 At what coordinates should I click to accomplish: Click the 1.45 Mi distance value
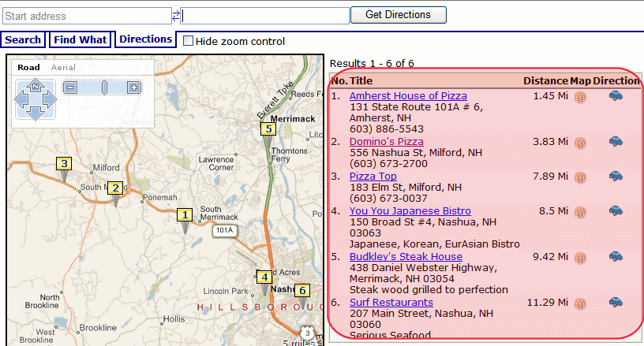click(551, 96)
